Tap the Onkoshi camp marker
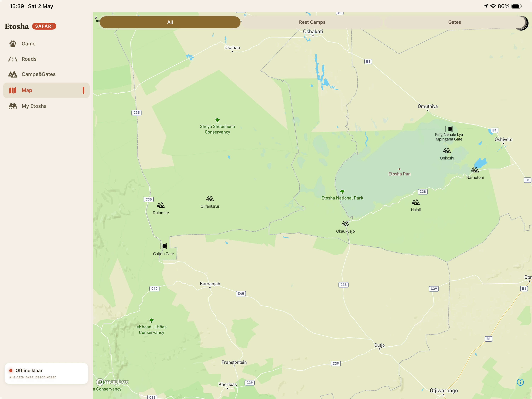The height and width of the screenshot is (399, 532). tap(447, 151)
